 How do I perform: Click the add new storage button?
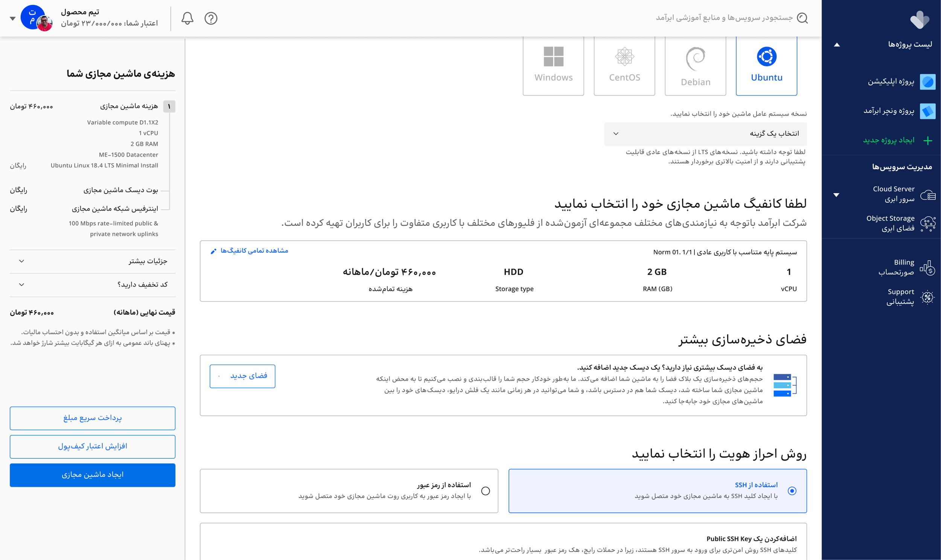242,376
